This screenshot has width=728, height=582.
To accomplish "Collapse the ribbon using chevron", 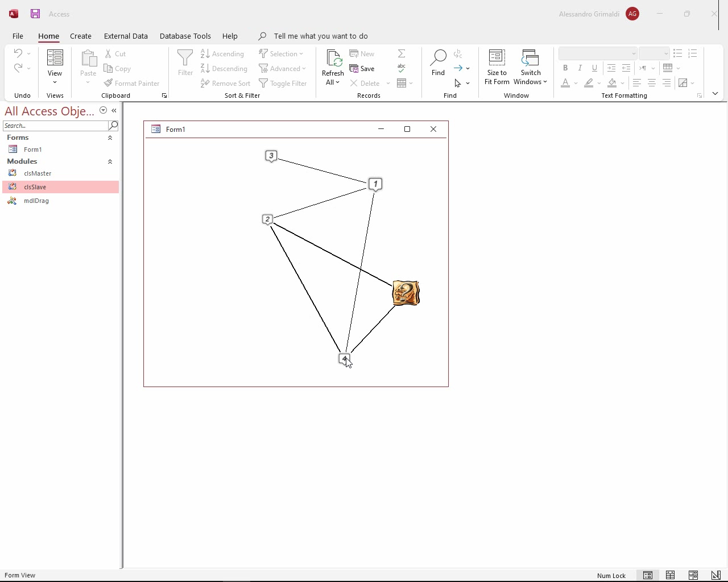I will [715, 93].
